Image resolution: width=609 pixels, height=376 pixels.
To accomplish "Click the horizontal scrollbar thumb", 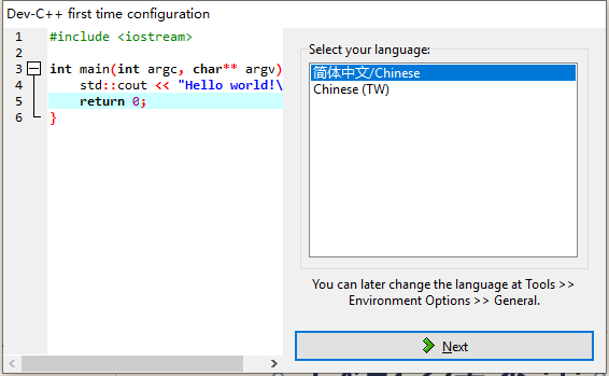I will [132, 364].
